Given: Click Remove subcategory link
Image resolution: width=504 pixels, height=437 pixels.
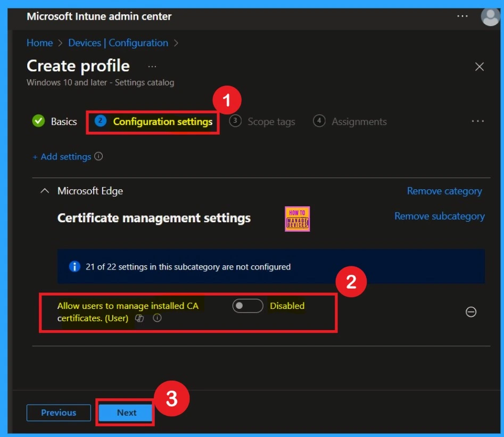Looking at the screenshot, I should [x=440, y=216].
